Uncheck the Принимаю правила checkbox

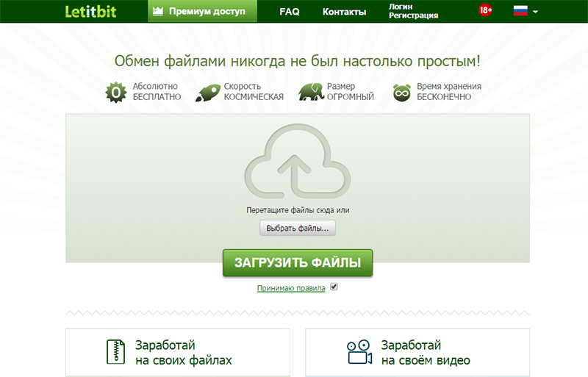pyautogui.click(x=334, y=287)
